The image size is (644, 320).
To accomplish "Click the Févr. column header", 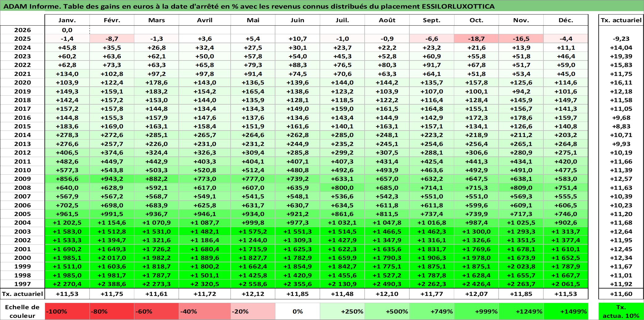I will pyautogui.click(x=112, y=20).
